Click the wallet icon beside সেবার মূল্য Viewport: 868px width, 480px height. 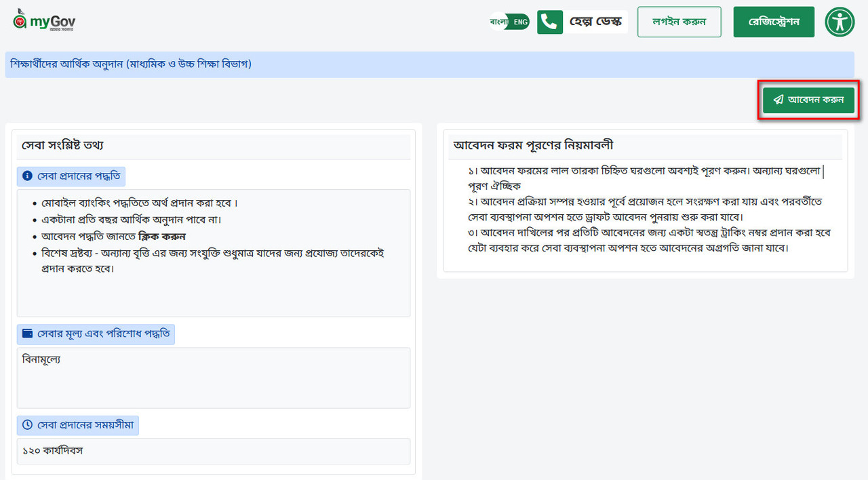pos(28,334)
